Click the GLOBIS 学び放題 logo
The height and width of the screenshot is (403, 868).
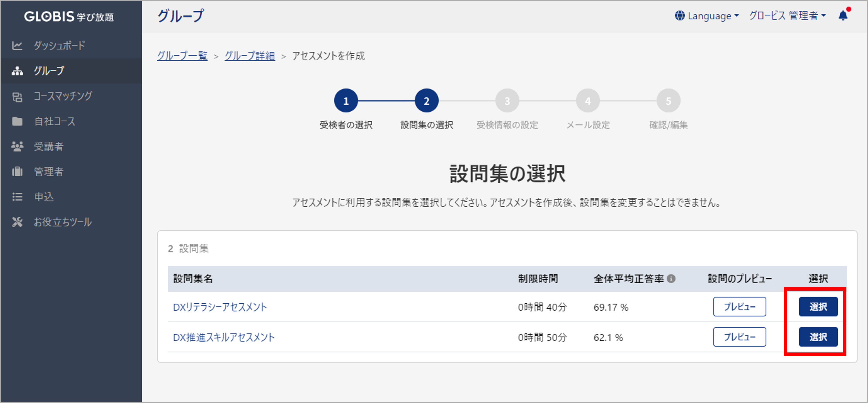point(69,16)
